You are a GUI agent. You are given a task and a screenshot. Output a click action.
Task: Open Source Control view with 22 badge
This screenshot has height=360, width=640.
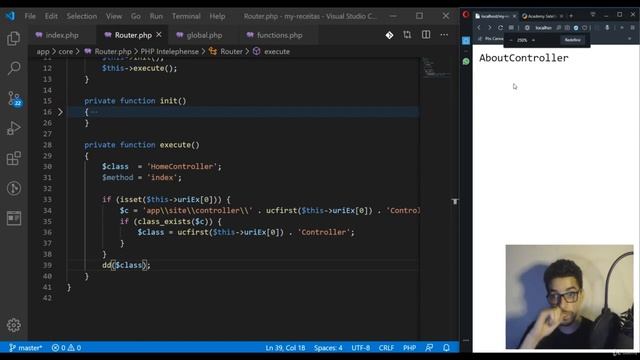[14, 98]
